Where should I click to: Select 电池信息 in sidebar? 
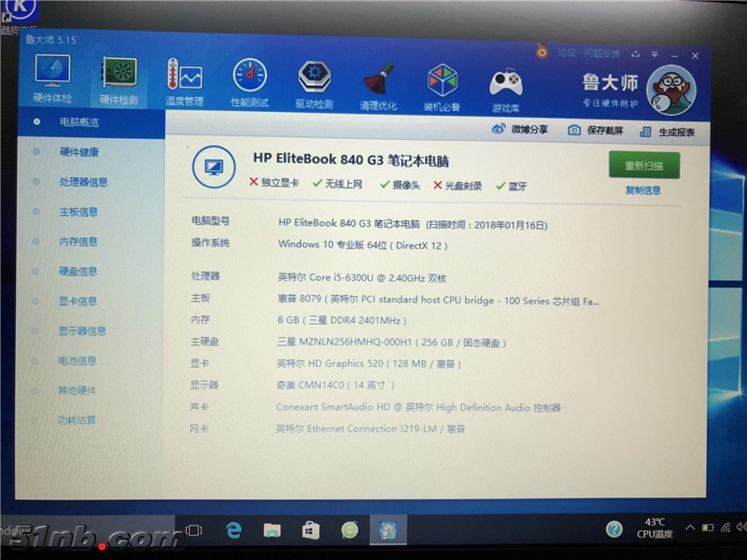[x=77, y=361]
